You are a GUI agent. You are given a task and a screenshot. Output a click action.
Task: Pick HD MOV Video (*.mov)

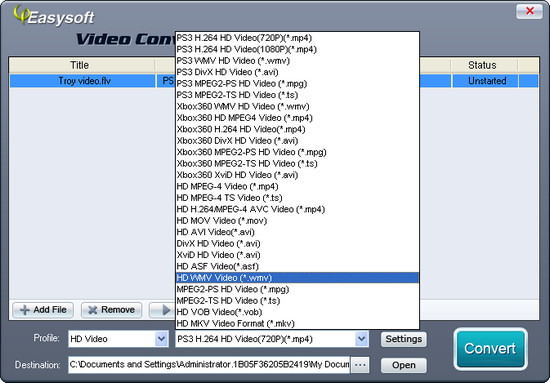(x=297, y=221)
